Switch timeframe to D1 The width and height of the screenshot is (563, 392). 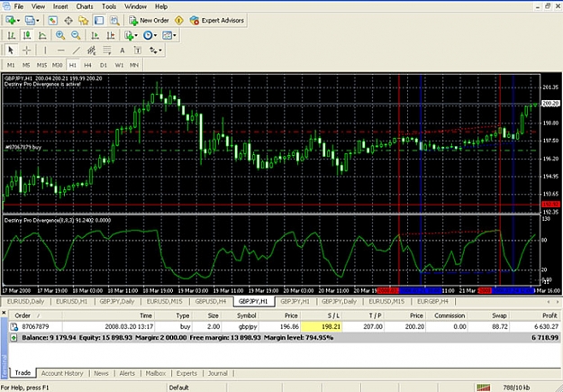click(104, 65)
